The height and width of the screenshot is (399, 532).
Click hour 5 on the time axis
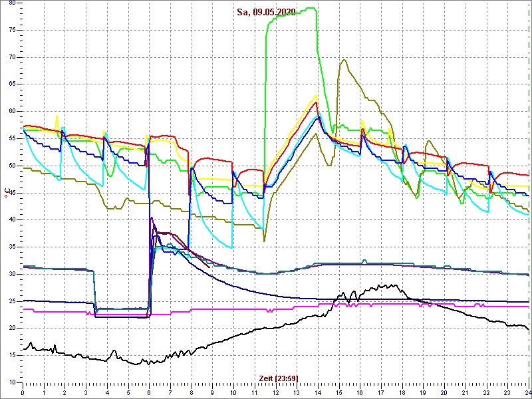128,392
